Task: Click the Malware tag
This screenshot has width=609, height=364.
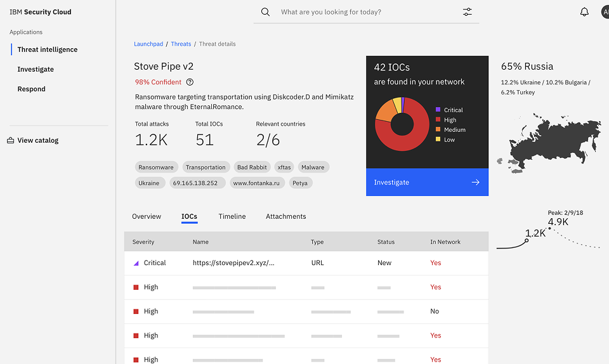Action: pos(313,167)
